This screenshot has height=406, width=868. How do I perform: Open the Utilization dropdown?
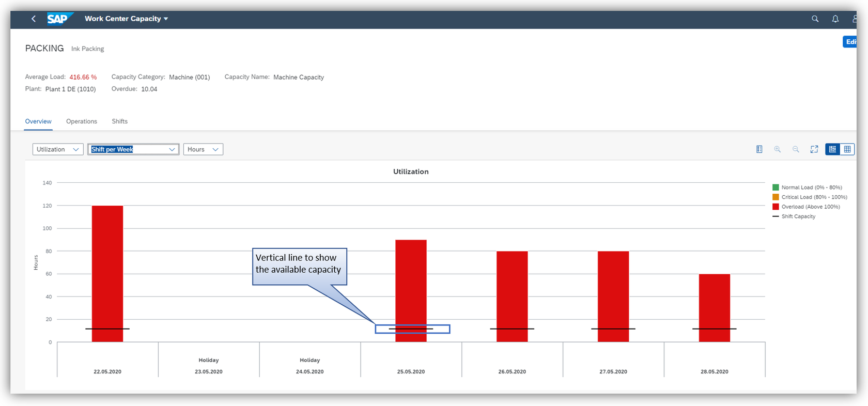point(58,149)
